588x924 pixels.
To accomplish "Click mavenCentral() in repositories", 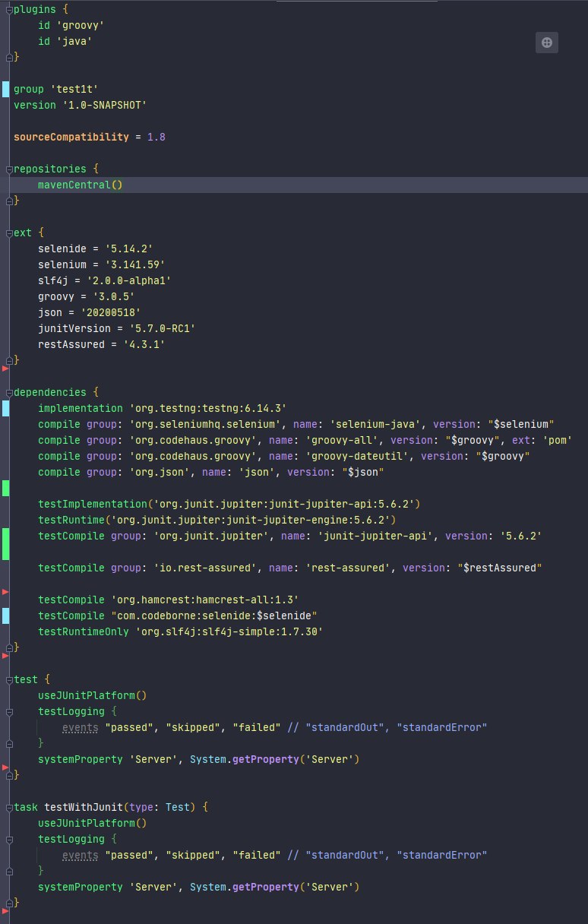I will 80,185.
